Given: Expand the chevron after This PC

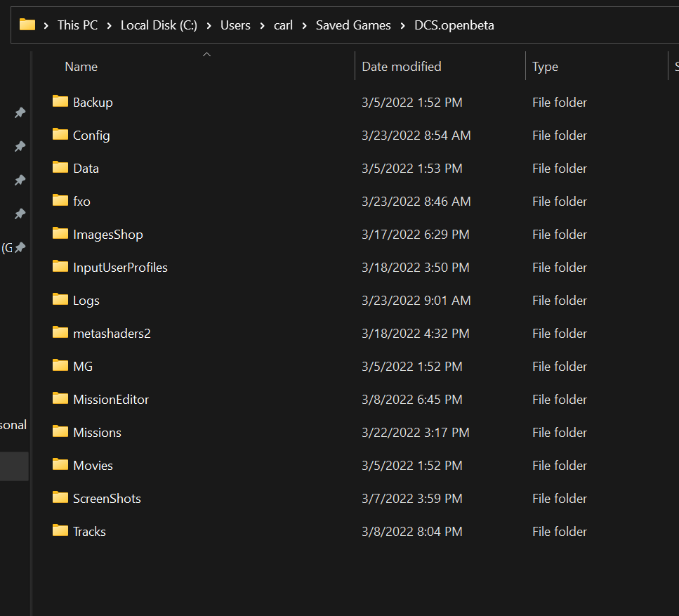Looking at the screenshot, I should tap(109, 25).
